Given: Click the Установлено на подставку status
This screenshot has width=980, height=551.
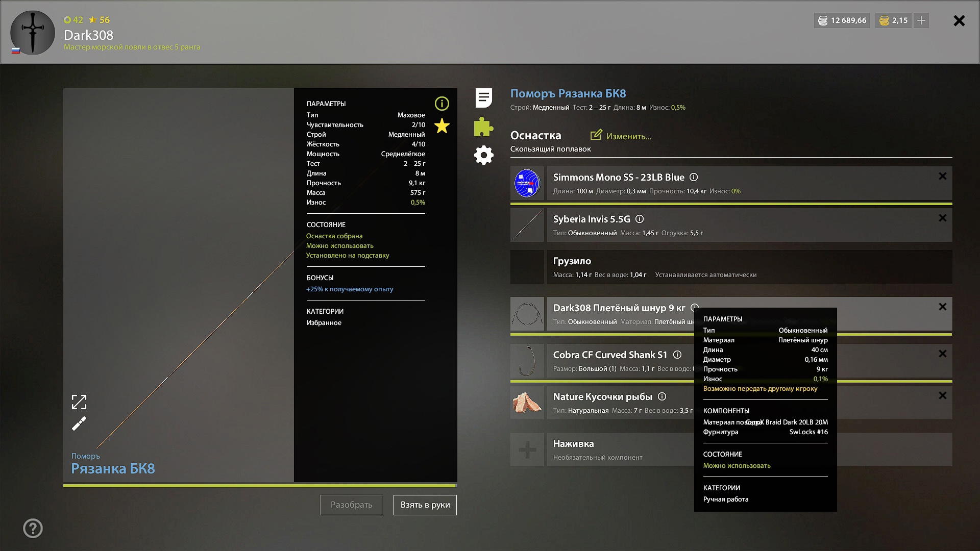Looking at the screenshot, I should (x=348, y=255).
